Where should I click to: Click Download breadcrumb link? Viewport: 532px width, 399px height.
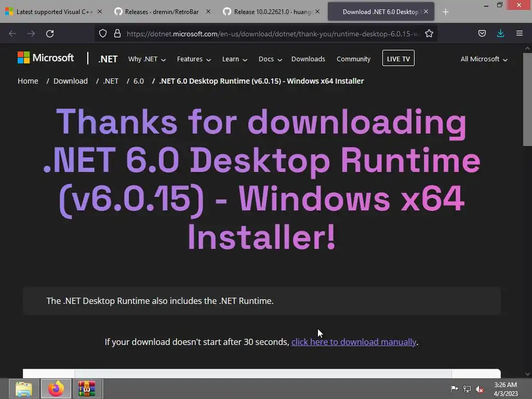71,81
